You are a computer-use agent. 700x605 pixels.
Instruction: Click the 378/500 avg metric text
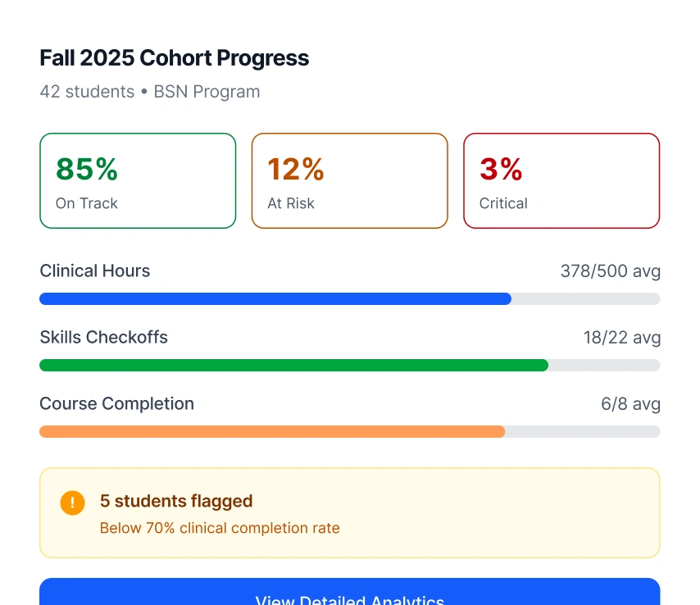610,271
